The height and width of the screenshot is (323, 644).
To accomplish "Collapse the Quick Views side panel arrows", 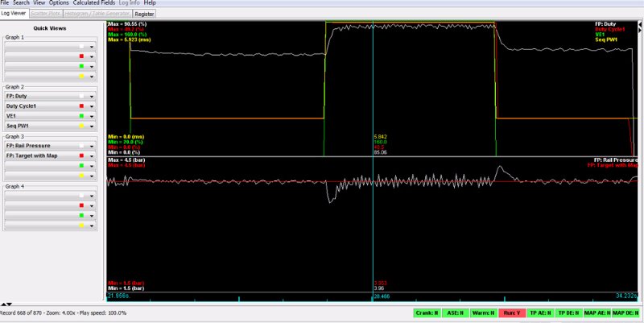I will pyautogui.click(x=7, y=304).
